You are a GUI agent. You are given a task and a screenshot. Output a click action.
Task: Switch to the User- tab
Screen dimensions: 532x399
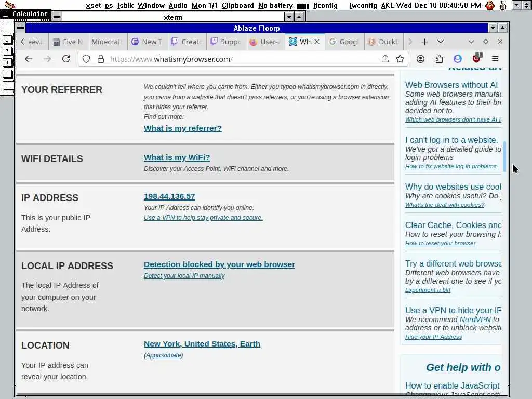coord(265,42)
